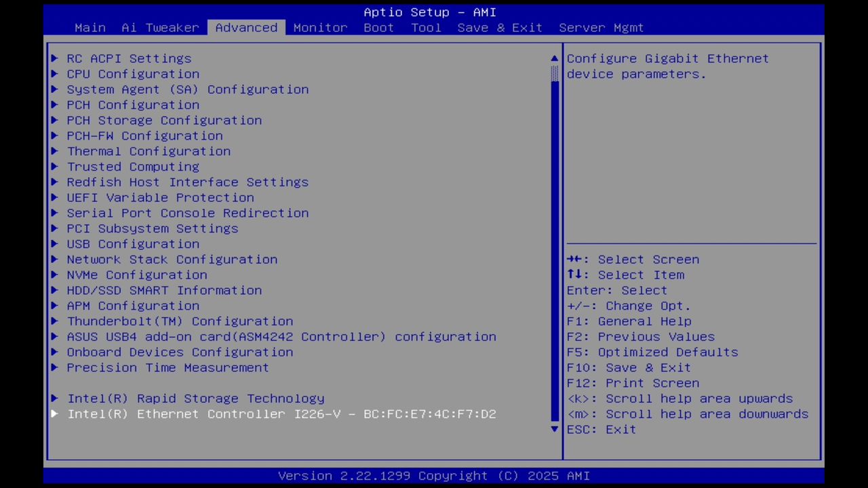Open the Boot menu screen
Image resolution: width=868 pixels, height=488 pixels.
pos(378,27)
